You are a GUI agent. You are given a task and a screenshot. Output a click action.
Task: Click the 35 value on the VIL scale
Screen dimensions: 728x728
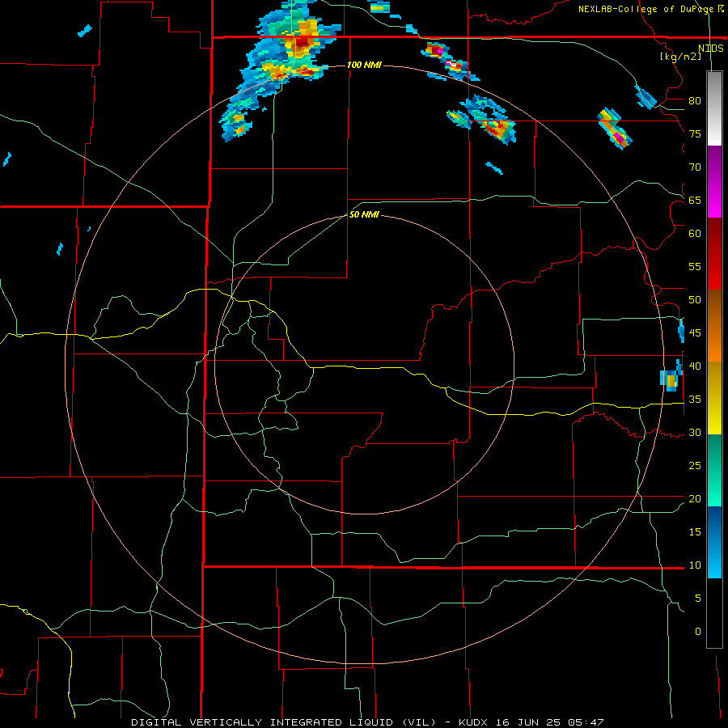pyautogui.click(x=695, y=400)
